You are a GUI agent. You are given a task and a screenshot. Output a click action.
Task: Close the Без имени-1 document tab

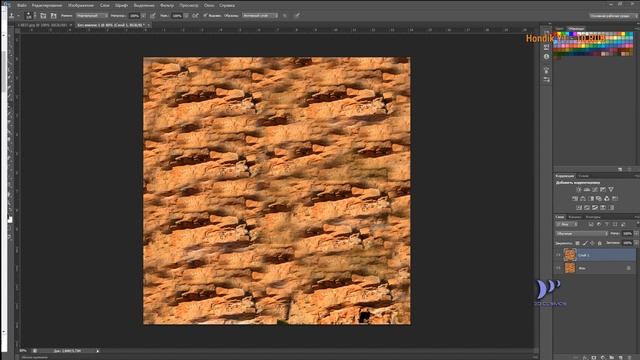(x=149, y=25)
